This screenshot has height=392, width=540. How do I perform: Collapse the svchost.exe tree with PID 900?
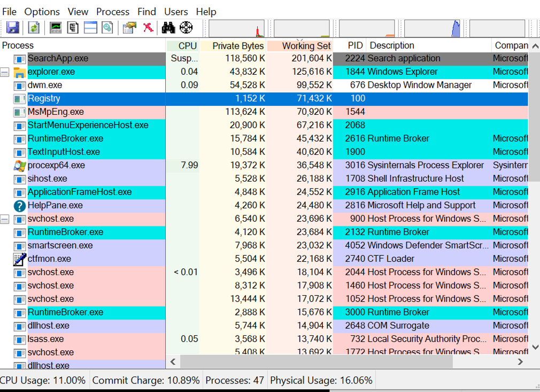coord(4,219)
